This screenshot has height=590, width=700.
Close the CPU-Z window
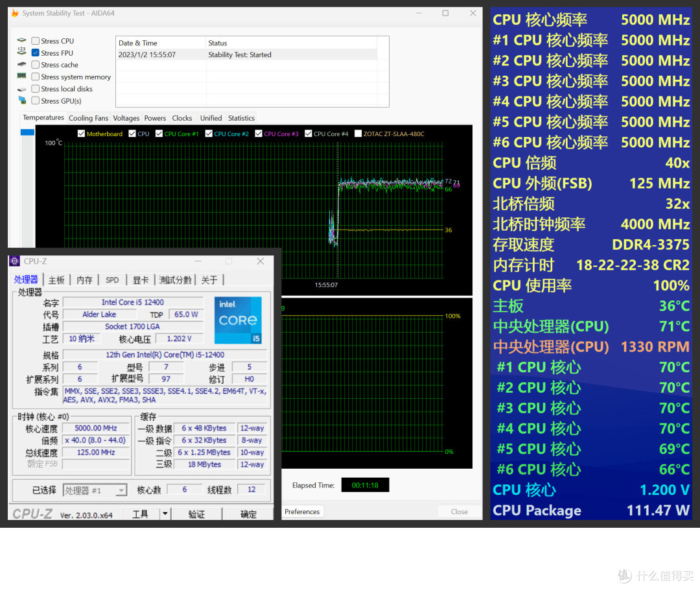pyautogui.click(x=261, y=261)
